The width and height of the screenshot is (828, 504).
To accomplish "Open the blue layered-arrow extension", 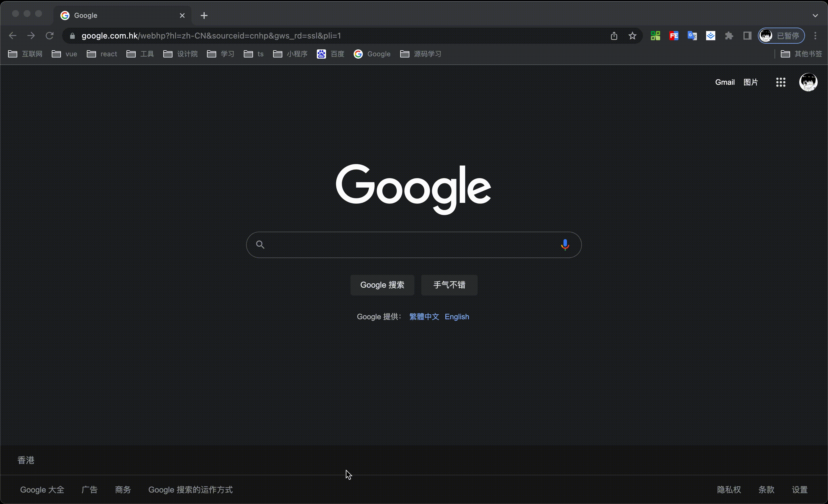I will click(x=710, y=36).
